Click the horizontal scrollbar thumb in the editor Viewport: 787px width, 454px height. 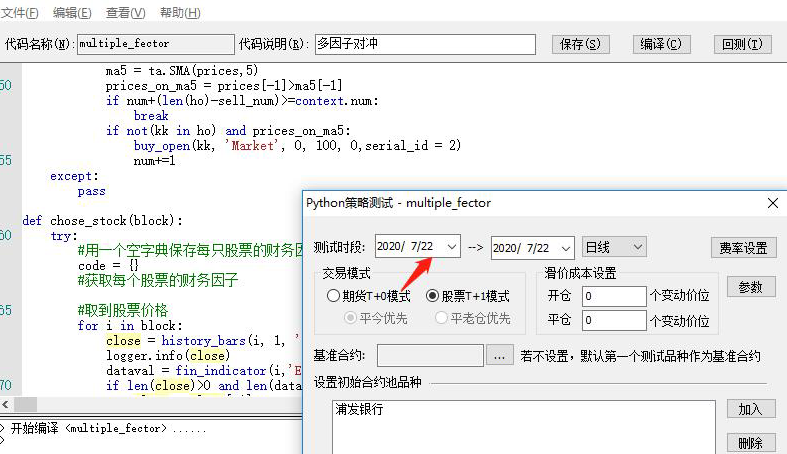(x=25, y=404)
